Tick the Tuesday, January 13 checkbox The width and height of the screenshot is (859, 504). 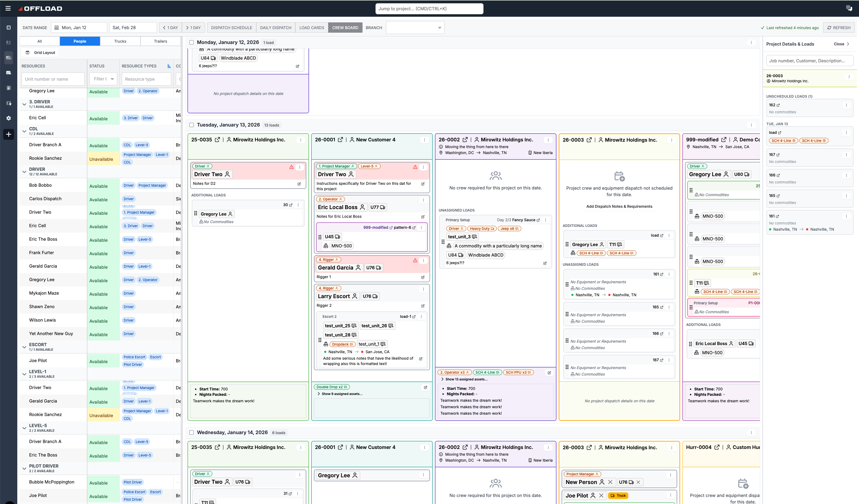(192, 125)
